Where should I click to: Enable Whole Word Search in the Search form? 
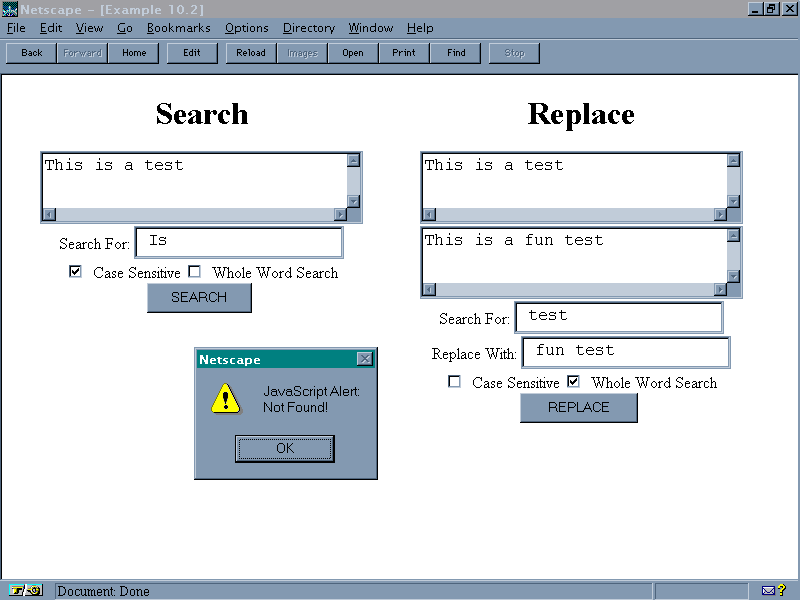[195, 272]
